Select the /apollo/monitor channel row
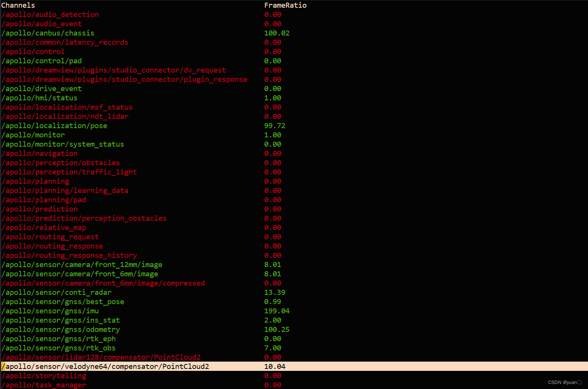The image size is (588, 389). [33, 135]
